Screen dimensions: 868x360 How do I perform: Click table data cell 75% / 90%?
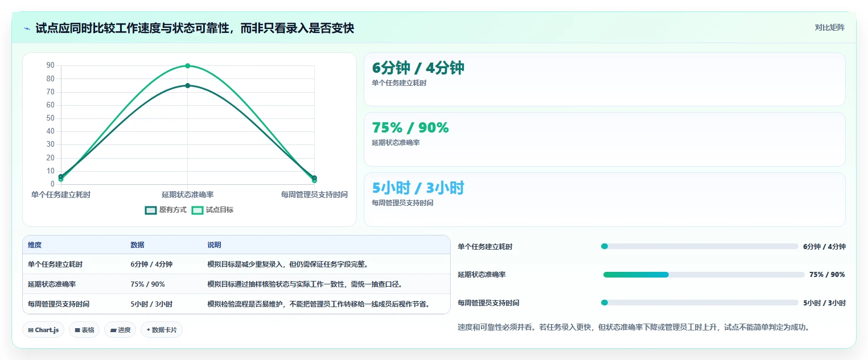click(x=147, y=284)
